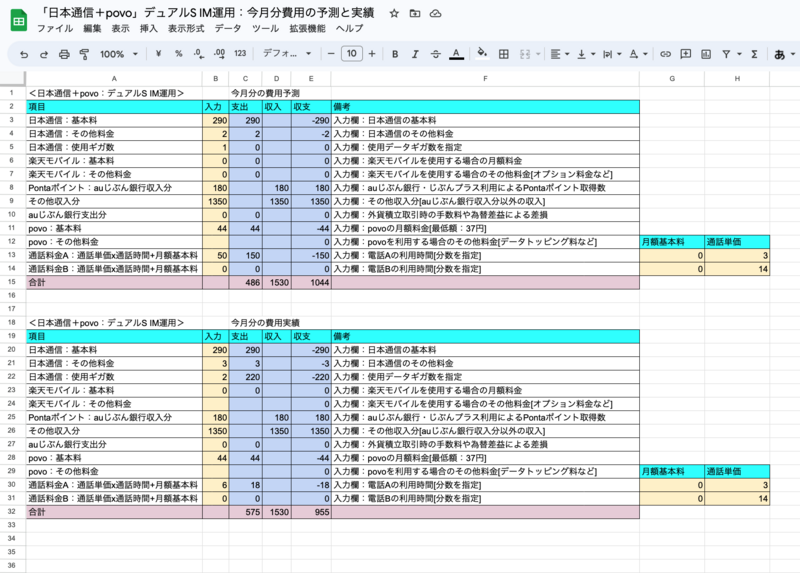Decrease decimal places
800x573 pixels.
[x=199, y=54]
